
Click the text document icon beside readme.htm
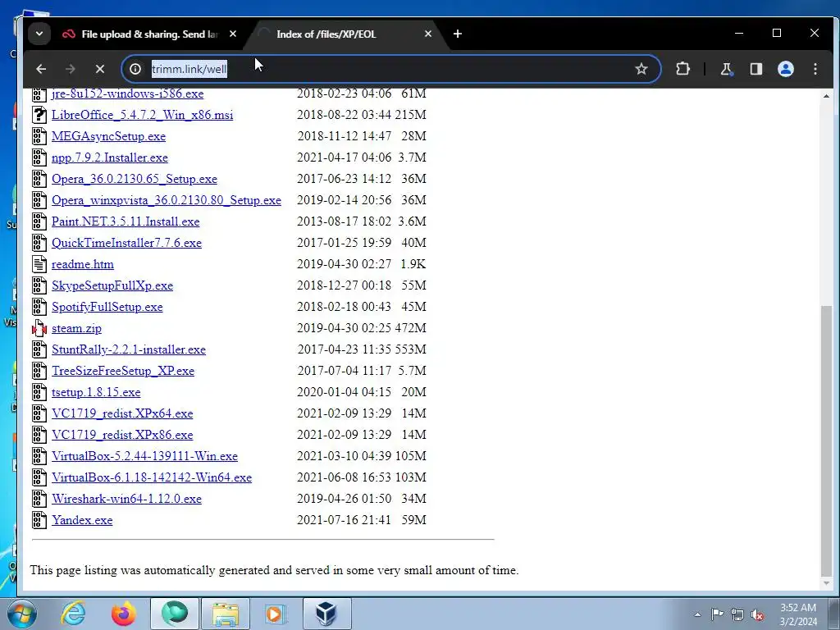39,264
